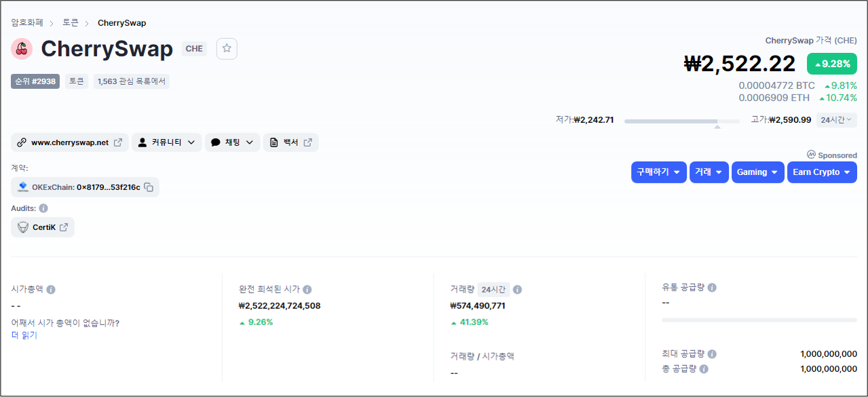
Task: Click the star watchlist icon beside CHE
Action: pyautogui.click(x=227, y=49)
